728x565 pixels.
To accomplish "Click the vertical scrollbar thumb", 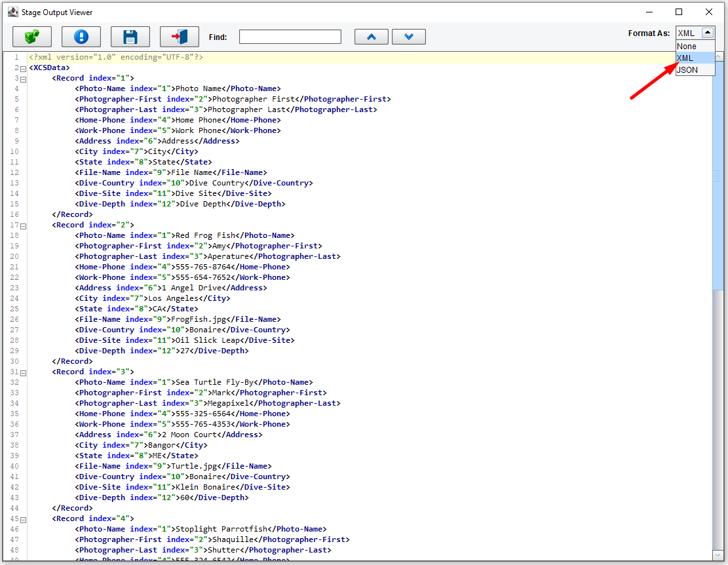I will click(718, 176).
